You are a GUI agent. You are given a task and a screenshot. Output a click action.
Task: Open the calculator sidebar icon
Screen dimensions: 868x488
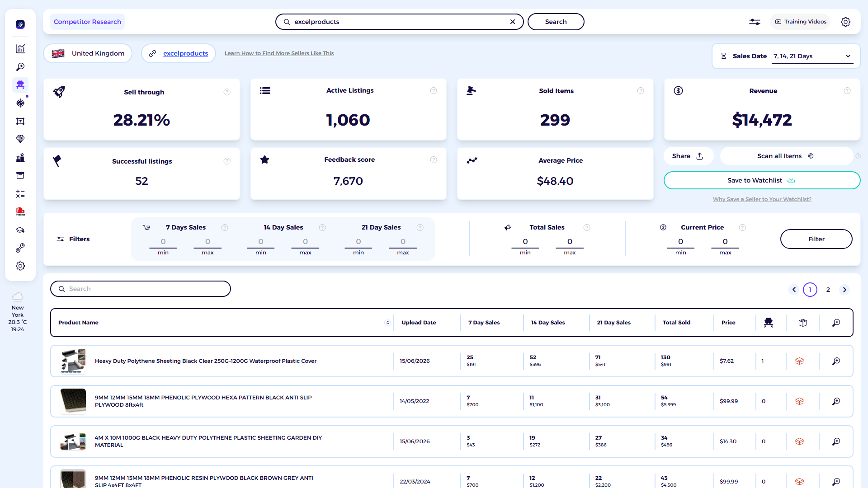20,194
